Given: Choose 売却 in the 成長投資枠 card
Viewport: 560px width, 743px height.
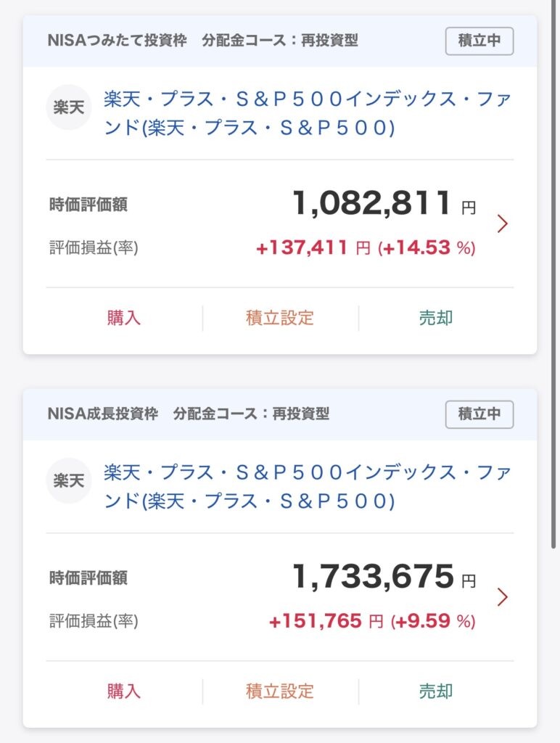Looking at the screenshot, I should (x=436, y=691).
